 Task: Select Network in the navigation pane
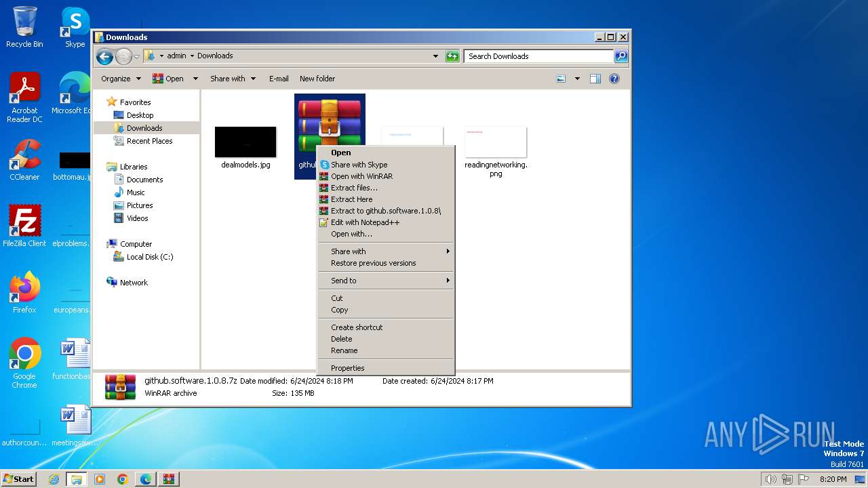click(134, 283)
